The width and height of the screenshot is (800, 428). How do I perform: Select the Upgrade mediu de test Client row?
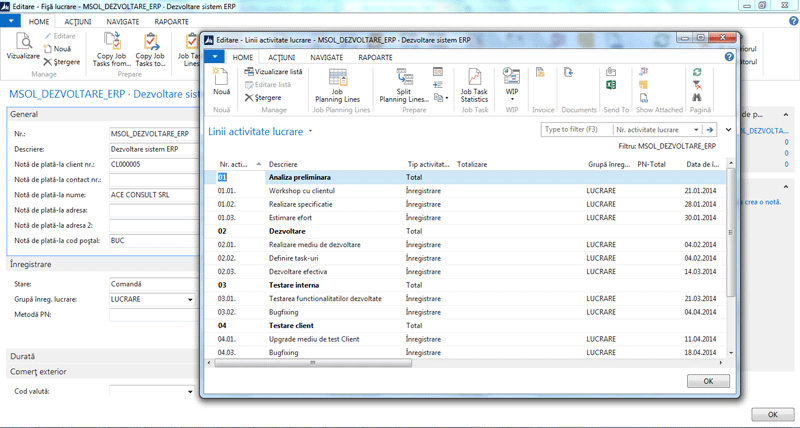(x=464, y=339)
